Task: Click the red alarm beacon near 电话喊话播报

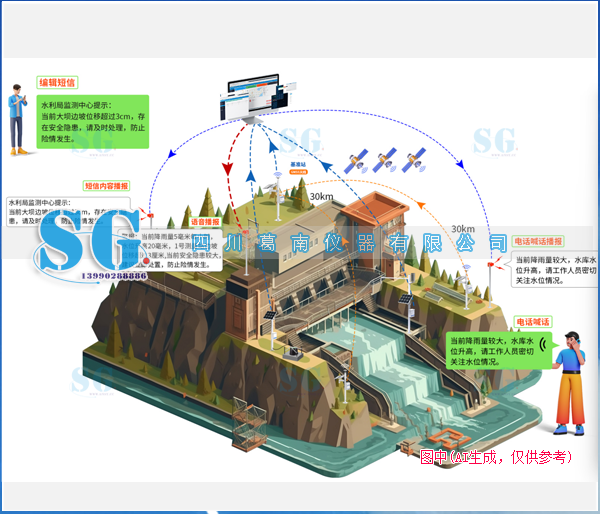Action: coord(492,263)
